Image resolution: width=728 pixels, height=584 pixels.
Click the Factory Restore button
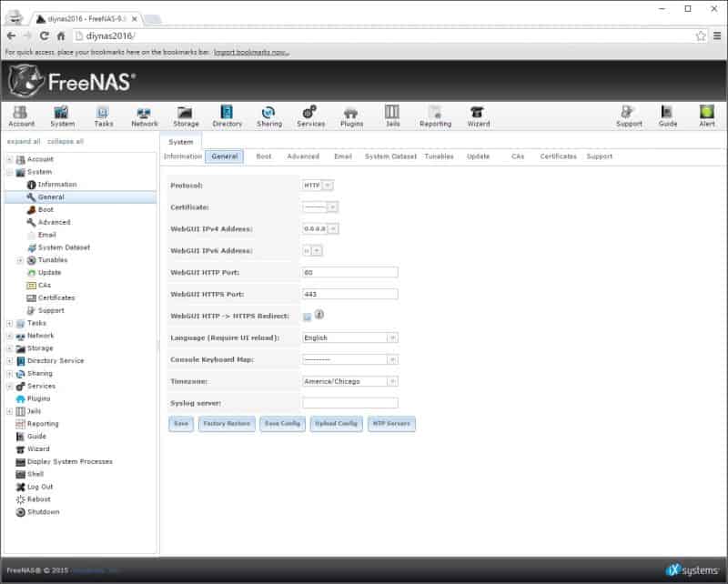(x=227, y=423)
